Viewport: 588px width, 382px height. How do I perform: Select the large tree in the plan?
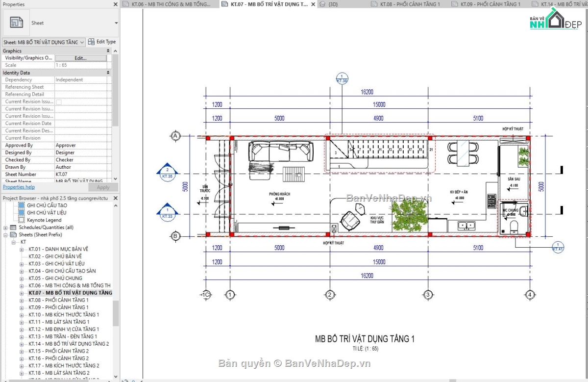[409, 216]
